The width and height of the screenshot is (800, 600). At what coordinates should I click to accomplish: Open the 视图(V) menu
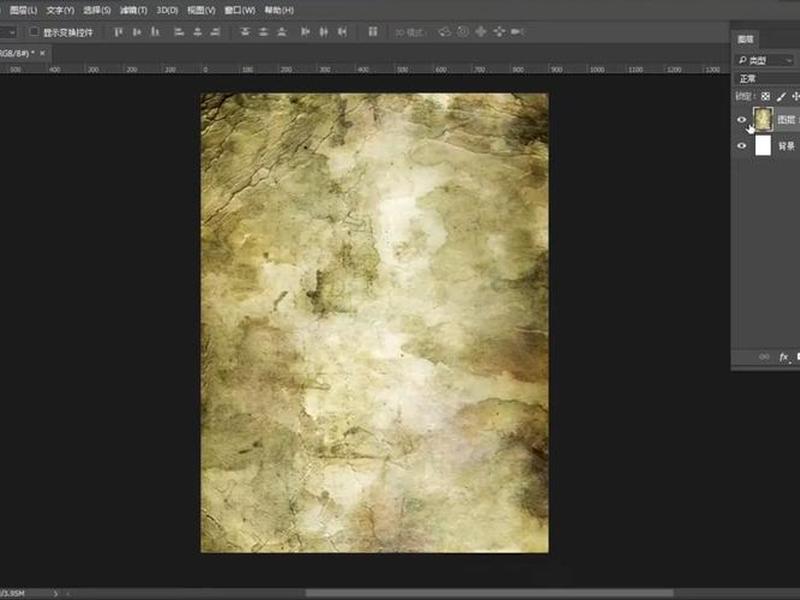(x=201, y=10)
